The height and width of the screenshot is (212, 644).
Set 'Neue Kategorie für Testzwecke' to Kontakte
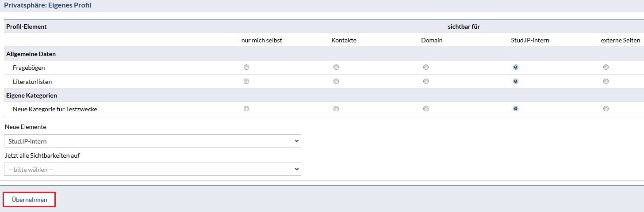336,109
